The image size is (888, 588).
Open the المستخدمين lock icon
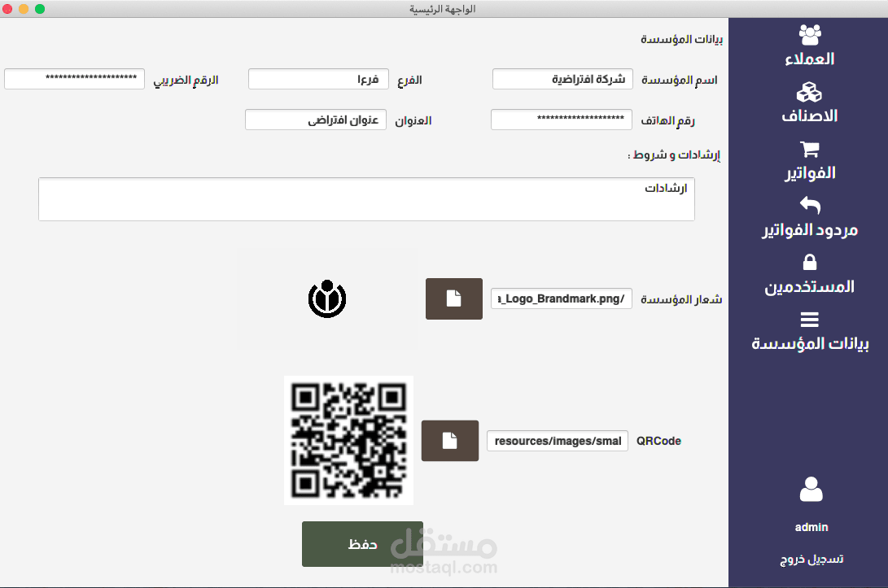(810, 262)
